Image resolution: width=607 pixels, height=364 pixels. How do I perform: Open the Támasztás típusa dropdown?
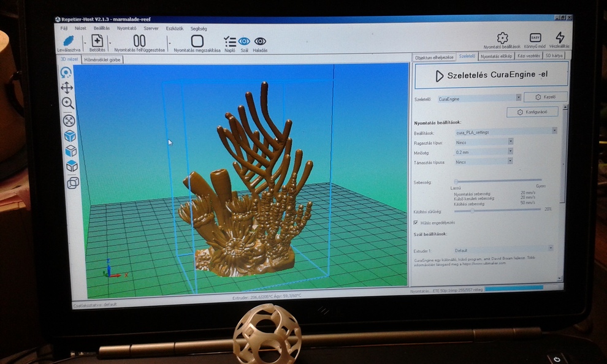click(x=510, y=162)
